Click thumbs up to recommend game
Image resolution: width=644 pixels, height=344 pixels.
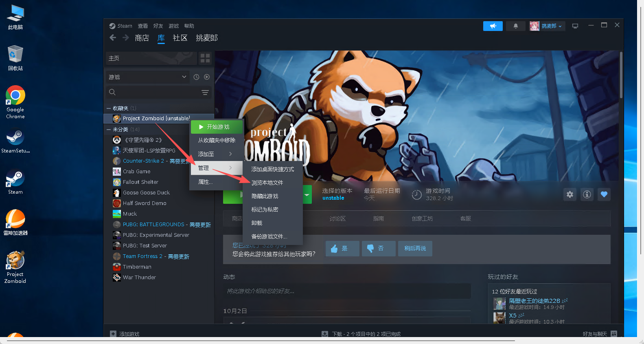pyautogui.click(x=342, y=249)
